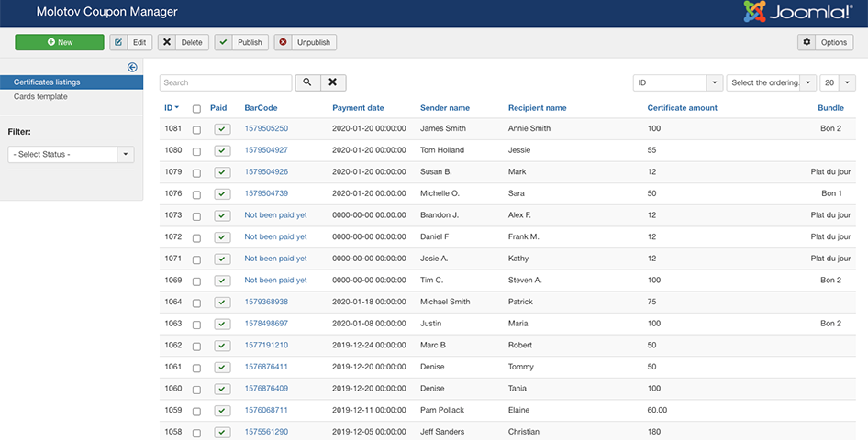Click the search magnifying glass icon
Viewport: 868px width, 440px height.
pos(307,82)
